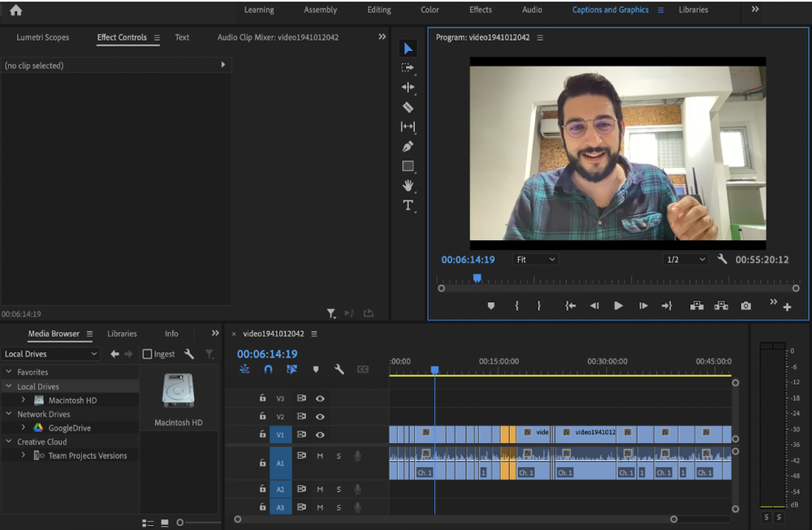Click the timeline timecode 00:06:14:19 field
Image resolution: width=812 pixels, height=530 pixels.
pos(267,354)
